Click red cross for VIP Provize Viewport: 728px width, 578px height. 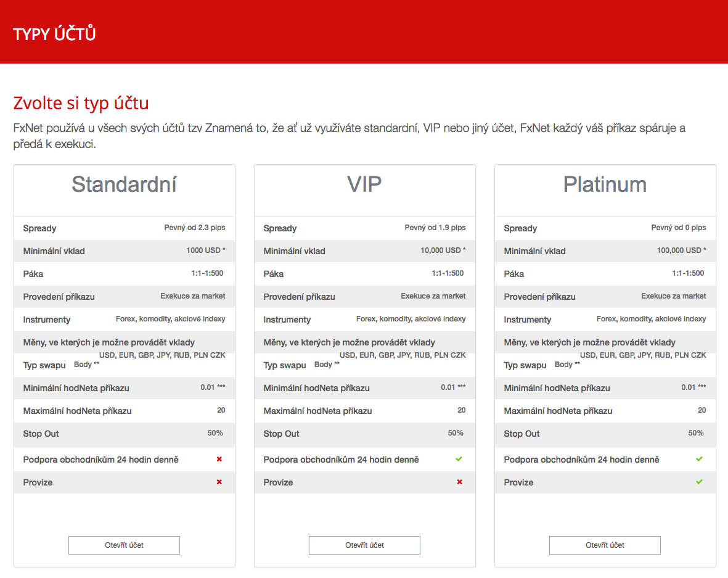tap(460, 482)
